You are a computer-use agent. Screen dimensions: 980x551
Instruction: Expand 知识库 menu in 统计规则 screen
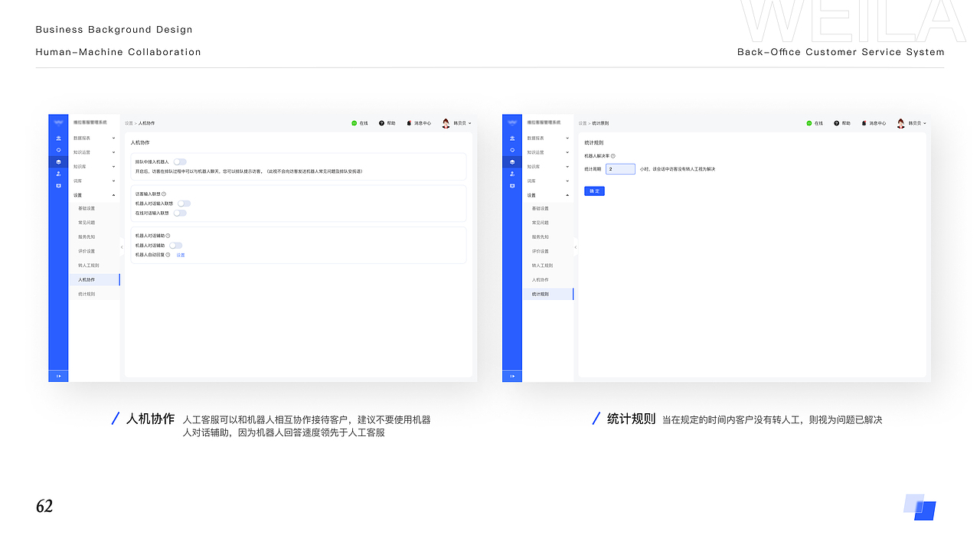point(567,167)
